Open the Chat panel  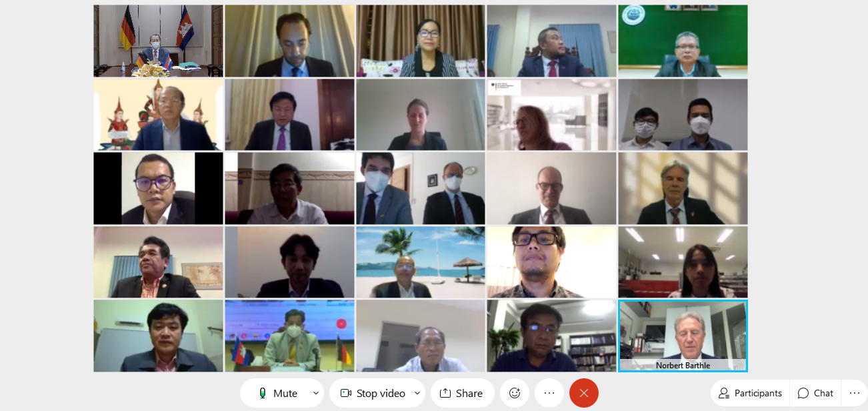pos(815,393)
